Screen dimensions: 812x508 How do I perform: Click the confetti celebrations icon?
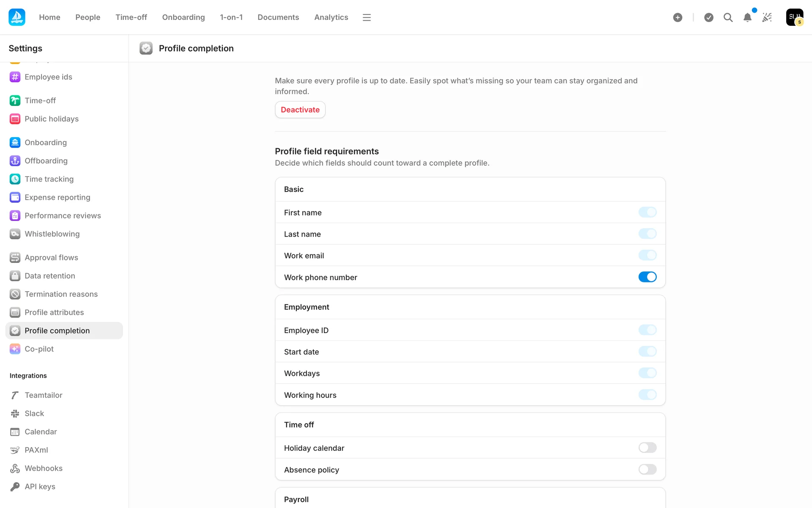pyautogui.click(x=767, y=17)
